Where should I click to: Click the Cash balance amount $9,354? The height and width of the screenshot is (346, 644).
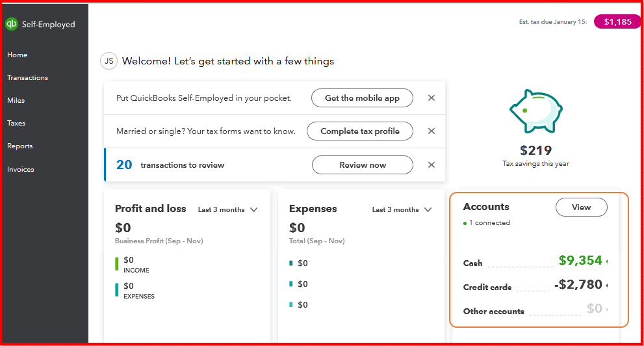580,261
